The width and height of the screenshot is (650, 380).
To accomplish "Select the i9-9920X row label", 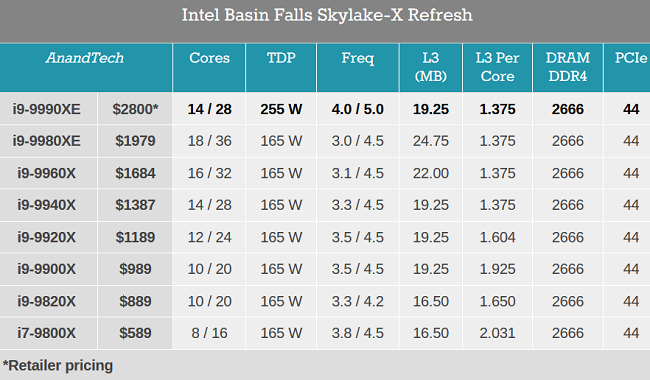I will (47, 237).
